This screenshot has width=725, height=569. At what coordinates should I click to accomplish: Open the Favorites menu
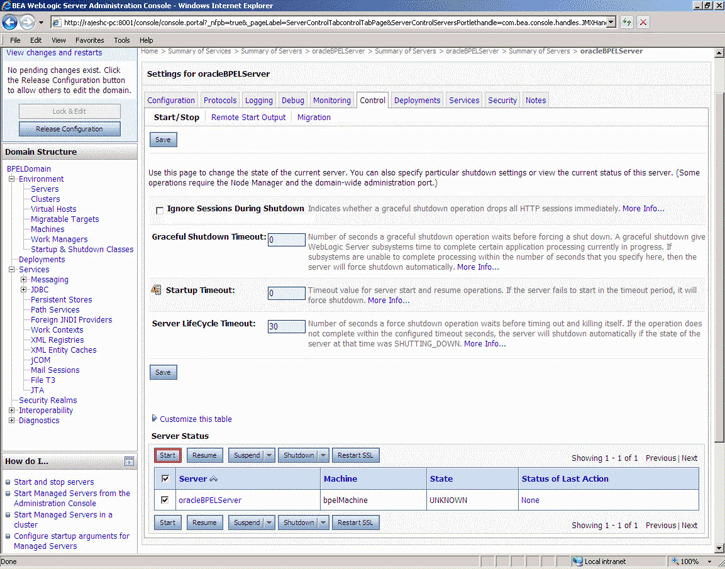pyautogui.click(x=90, y=40)
